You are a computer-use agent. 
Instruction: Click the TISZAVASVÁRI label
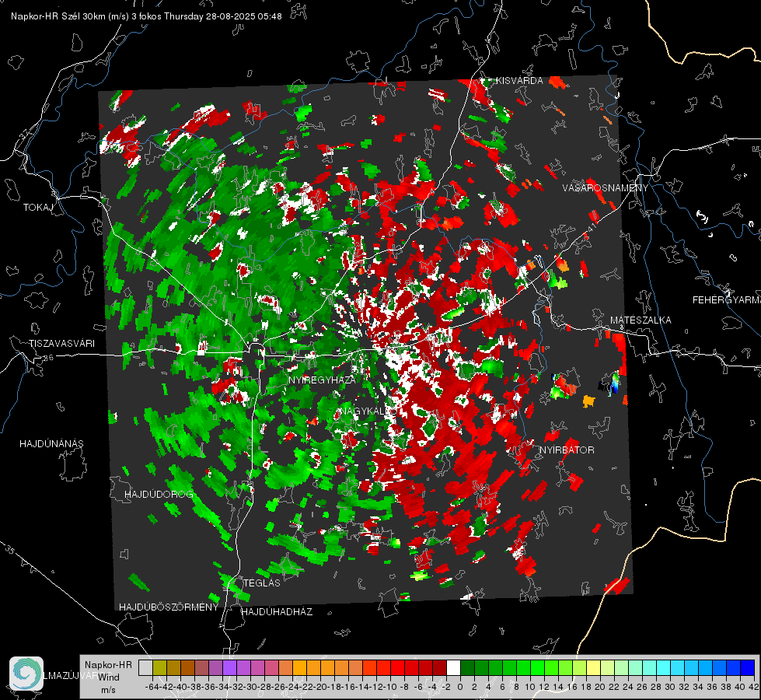(x=61, y=344)
